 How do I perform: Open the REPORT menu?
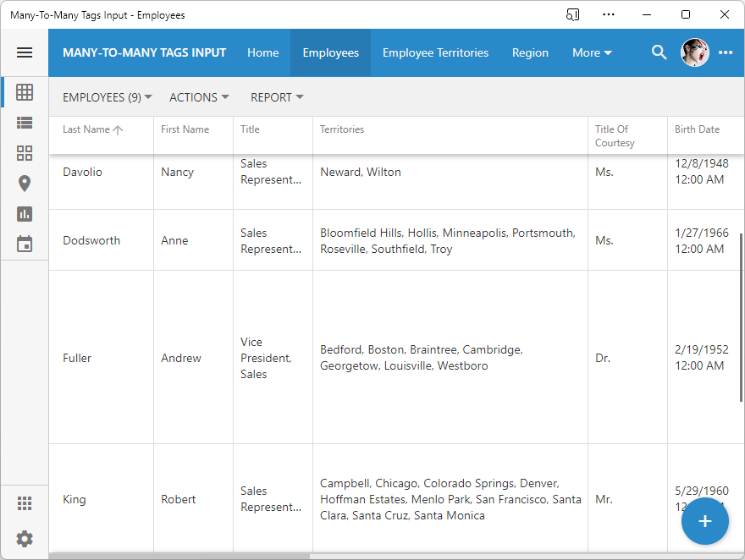(x=277, y=97)
